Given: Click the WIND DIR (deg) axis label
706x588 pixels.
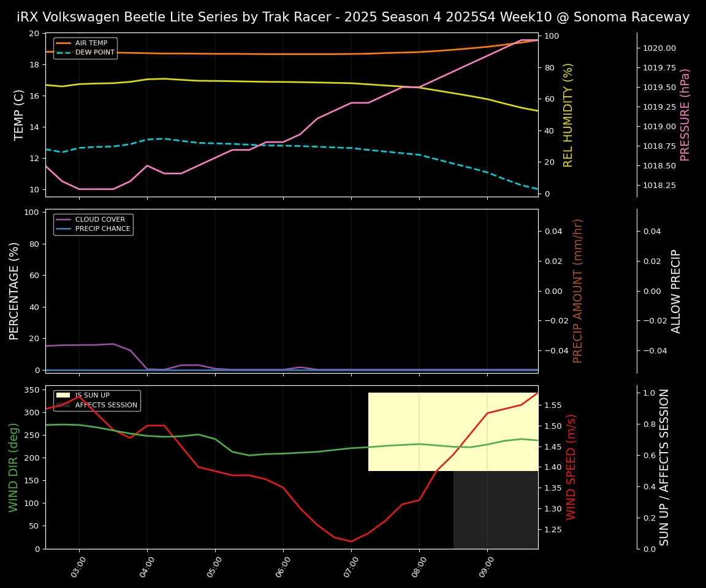Looking at the screenshot, I should pyautogui.click(x=13, y=467).
